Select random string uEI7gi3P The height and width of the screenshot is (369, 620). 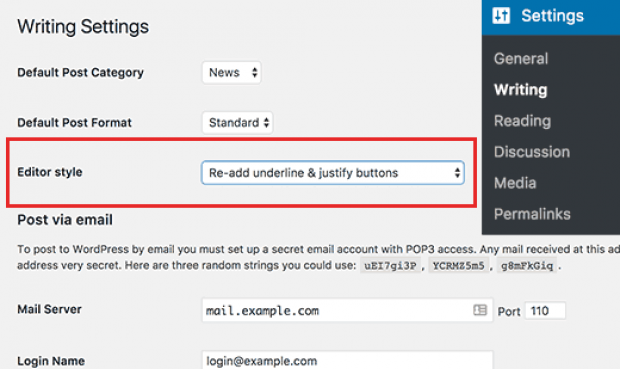(x=390, y=265)
